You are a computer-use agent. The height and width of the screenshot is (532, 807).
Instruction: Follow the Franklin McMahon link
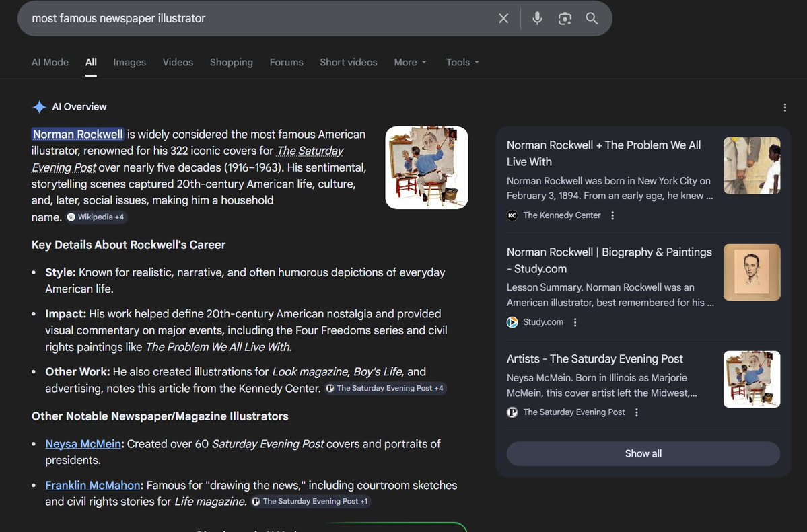click(x=93, y=485)
